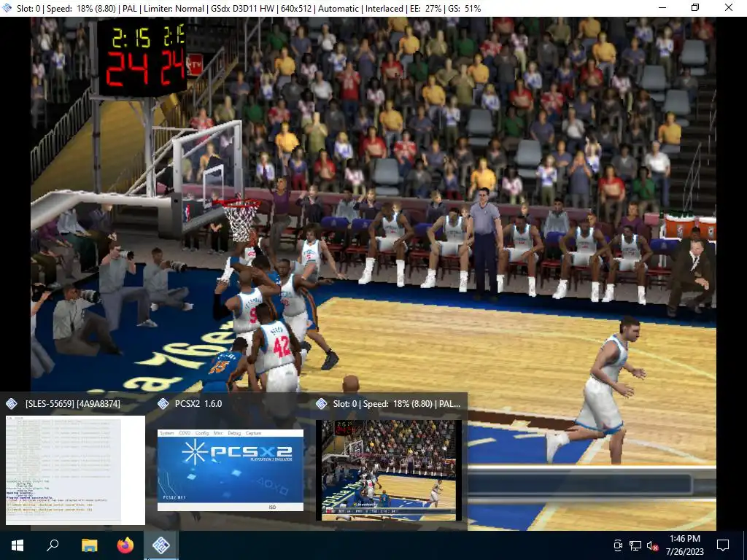
Task: Launch File Explorer from taskbar
Action: coord(89,545)
